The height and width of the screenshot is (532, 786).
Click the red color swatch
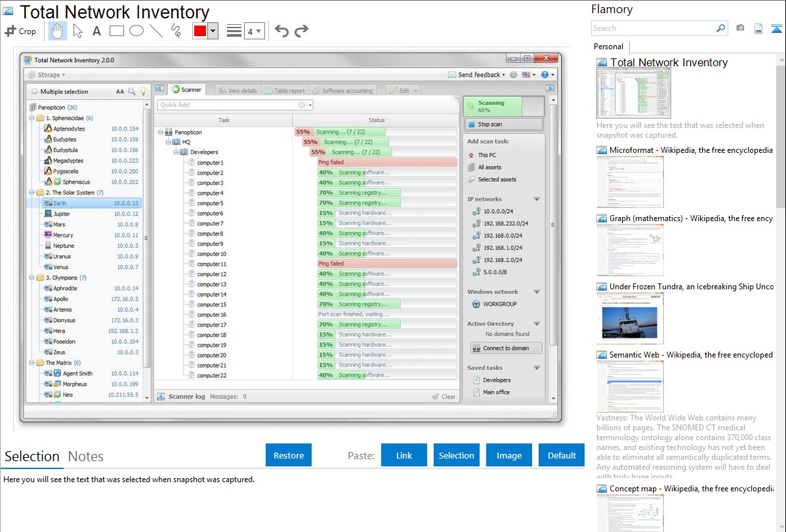[200, 31]
